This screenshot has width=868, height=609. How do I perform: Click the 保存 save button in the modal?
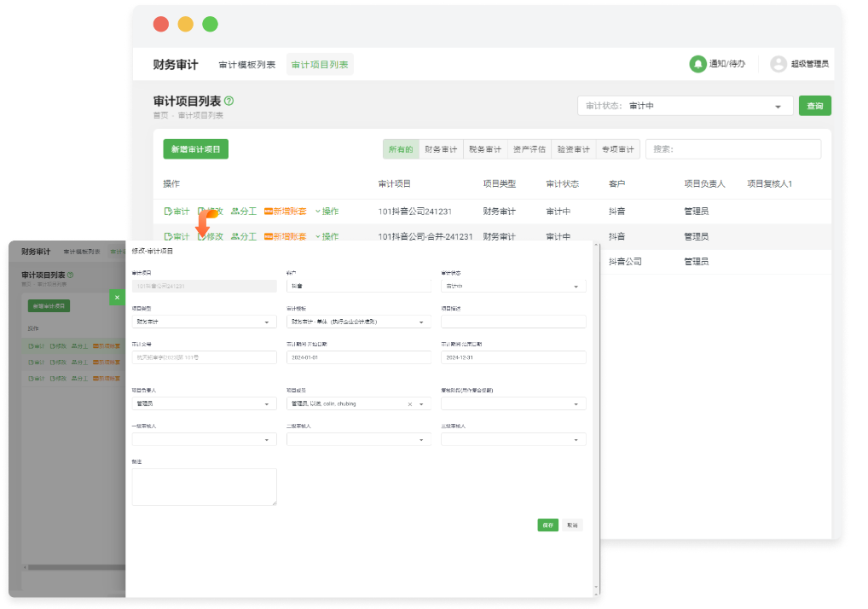pos(548,525)
